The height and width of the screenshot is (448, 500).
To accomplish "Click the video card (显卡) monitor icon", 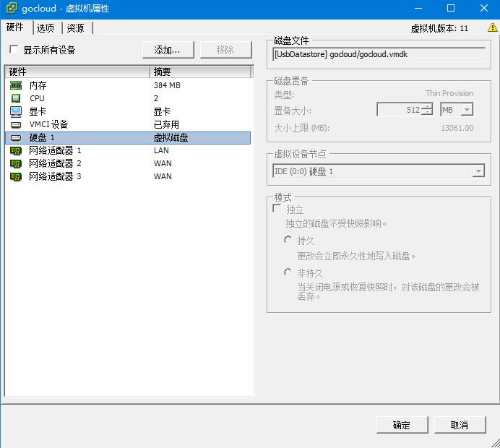I will 16,111.
